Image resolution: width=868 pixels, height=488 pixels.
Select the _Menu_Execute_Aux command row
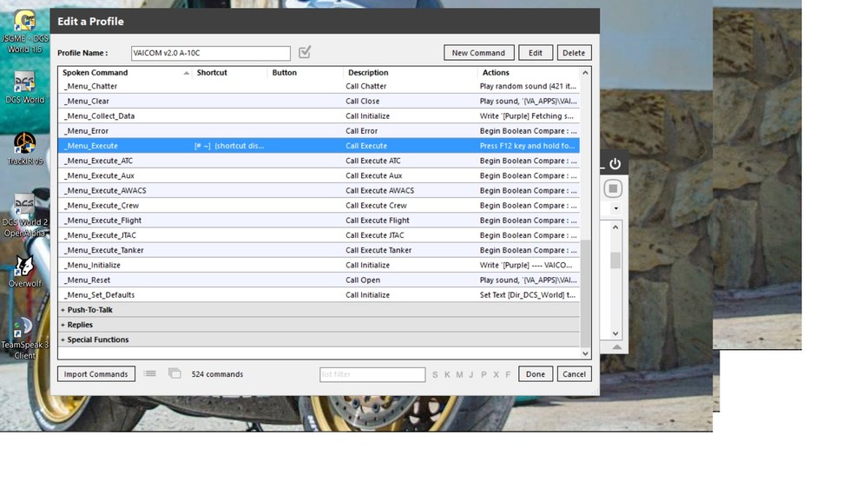319,175
